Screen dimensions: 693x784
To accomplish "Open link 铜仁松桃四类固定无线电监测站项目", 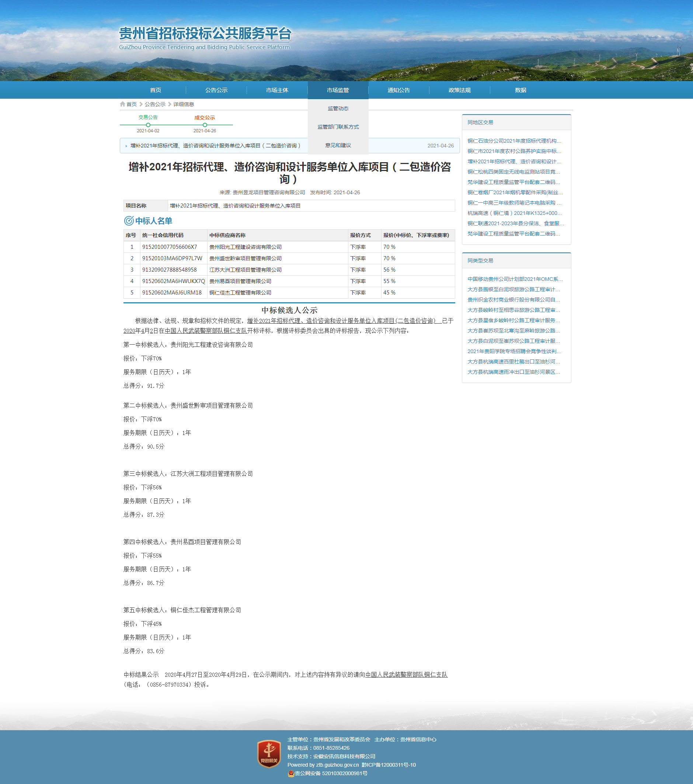I will point(513,172).
